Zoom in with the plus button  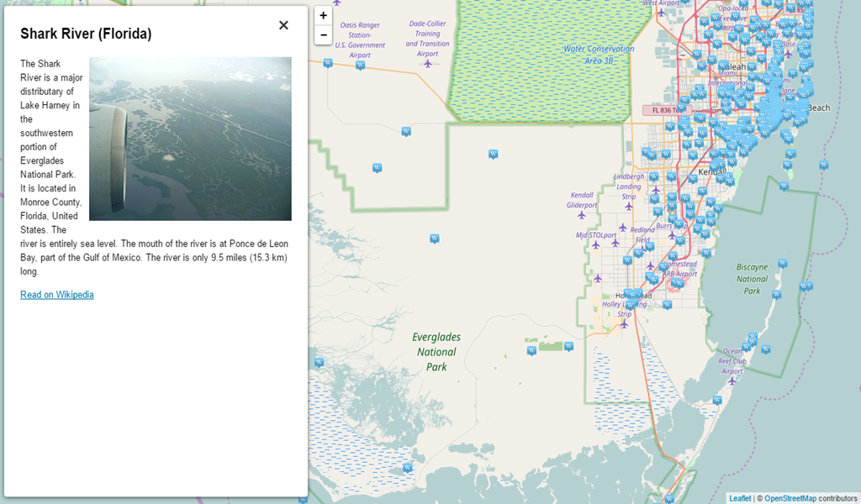coord(323,15)
